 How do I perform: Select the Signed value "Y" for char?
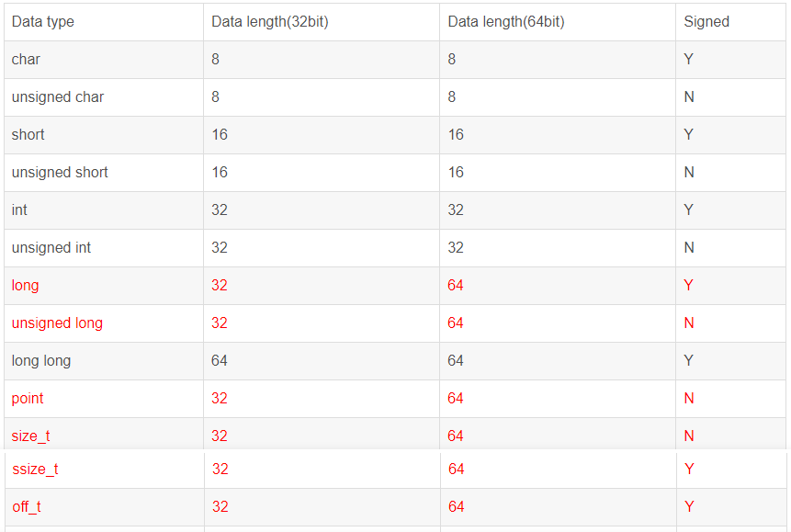[x=688, y=60]
